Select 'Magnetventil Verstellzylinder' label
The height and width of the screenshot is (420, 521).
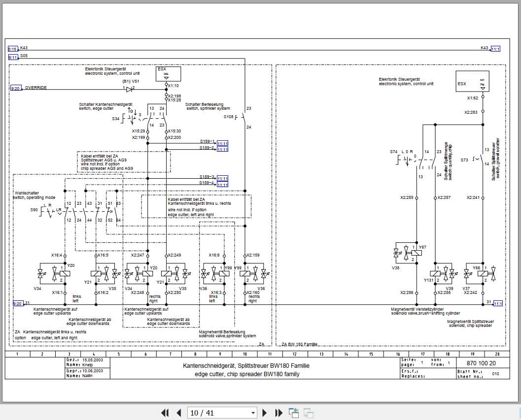[417, 309]
